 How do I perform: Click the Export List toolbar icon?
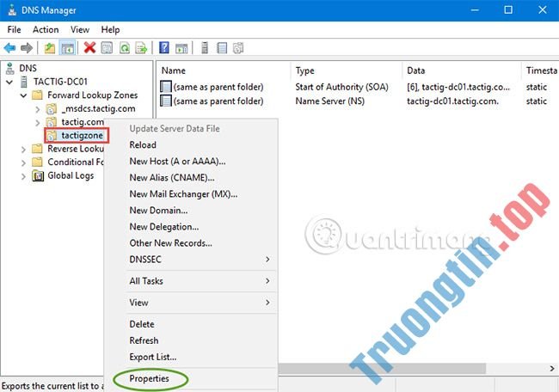tap(141, 48)
